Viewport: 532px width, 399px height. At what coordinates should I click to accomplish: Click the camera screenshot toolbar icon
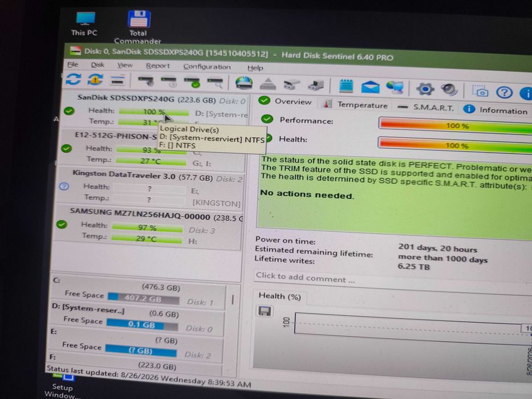(x=481, y=91)
